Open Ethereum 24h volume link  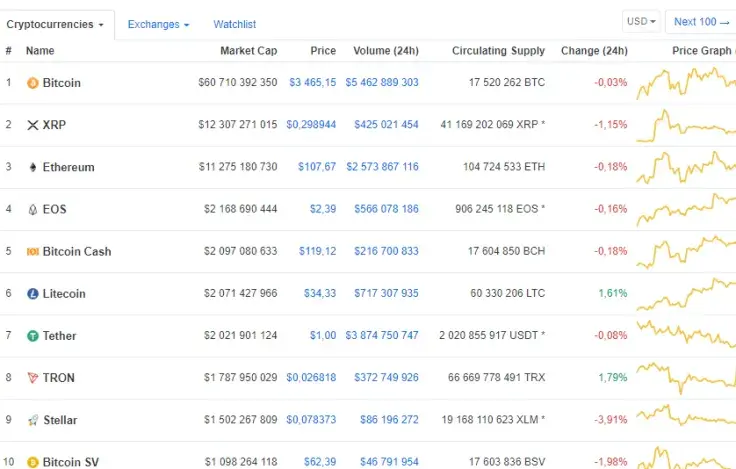click(382, 167)
